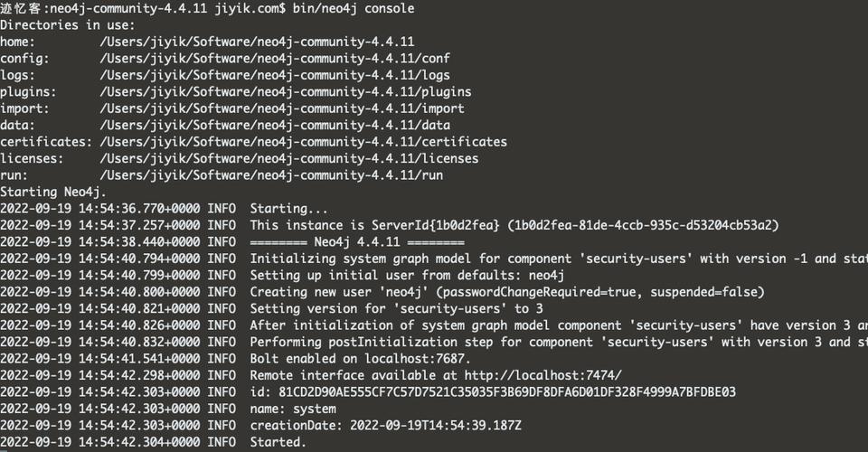Screen dimensions: 868x452
Task: Click the final "Started." log message
Action: 278,442
